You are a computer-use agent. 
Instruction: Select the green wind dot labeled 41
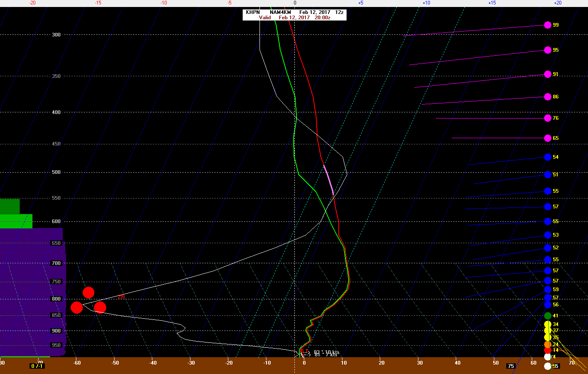(x=547, y=316)
